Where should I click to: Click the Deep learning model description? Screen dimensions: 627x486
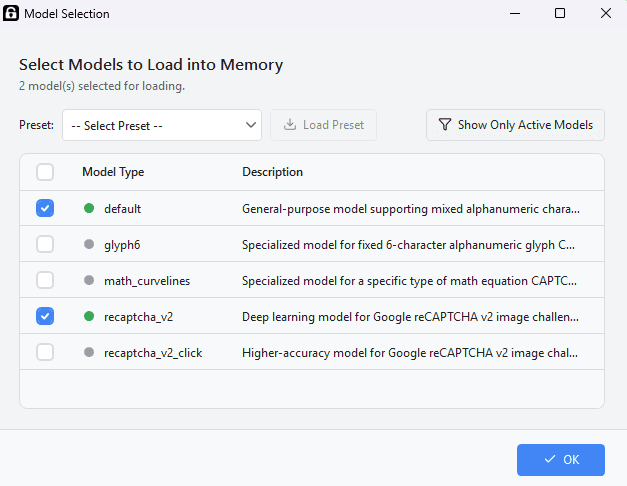click(x=410, y=317)
